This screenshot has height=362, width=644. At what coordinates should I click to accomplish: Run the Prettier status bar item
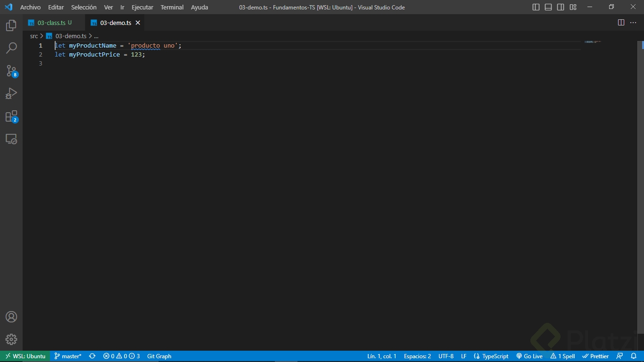pyautogui.click(x=595, y=356)
